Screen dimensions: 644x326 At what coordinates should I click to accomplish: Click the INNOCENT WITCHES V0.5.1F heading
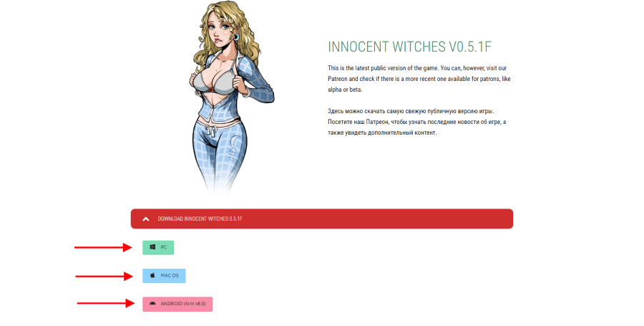pyautogui.click(x=409, y=47)
